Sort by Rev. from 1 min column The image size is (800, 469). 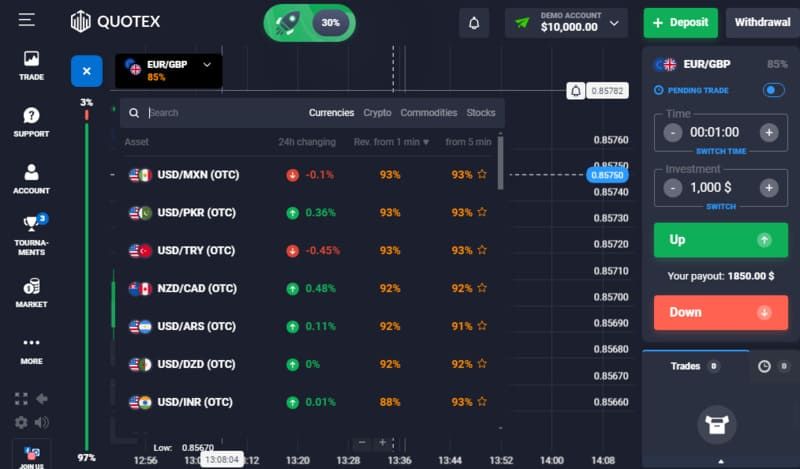coord(391,142)
